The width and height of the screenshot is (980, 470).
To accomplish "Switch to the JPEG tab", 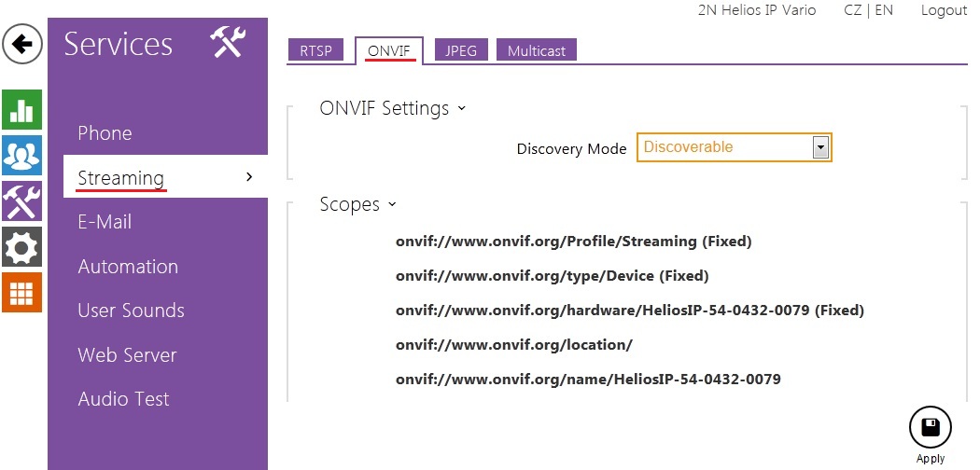I will coord(461,50).
